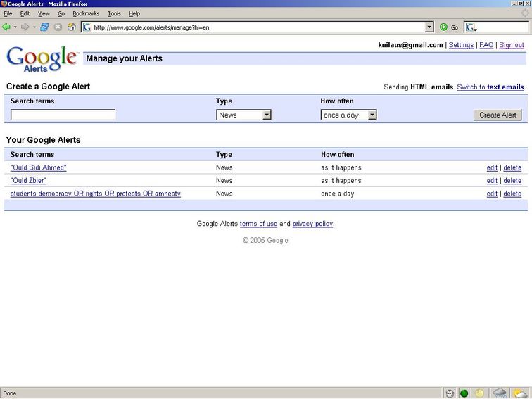Delete the "Ould Zbier" alert
The image size is (532, 399).
(x=512, y=180)
